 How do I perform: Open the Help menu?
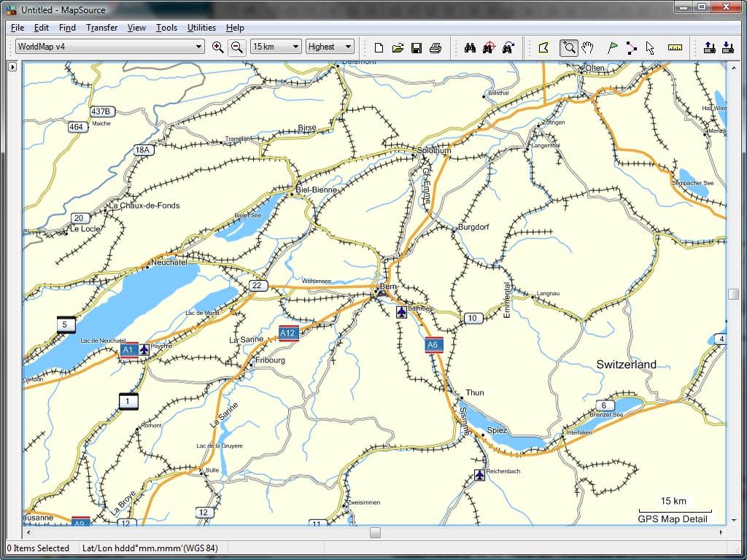[235, 28]
